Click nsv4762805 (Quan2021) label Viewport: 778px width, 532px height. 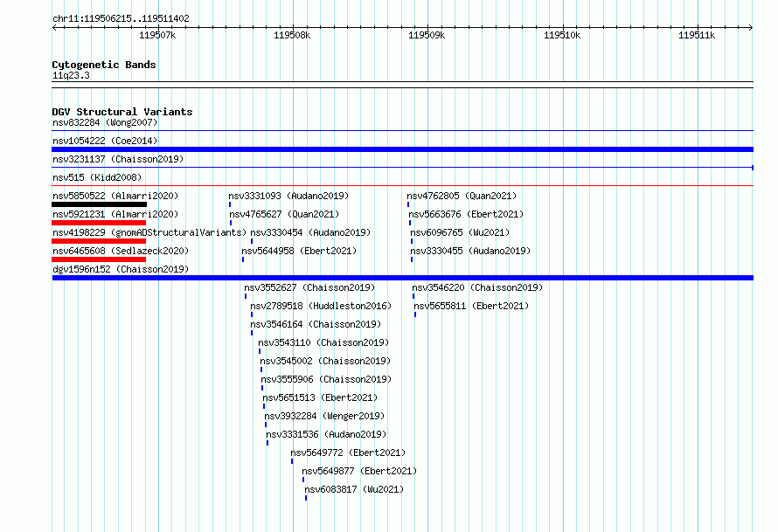click(x=462, y=196)
